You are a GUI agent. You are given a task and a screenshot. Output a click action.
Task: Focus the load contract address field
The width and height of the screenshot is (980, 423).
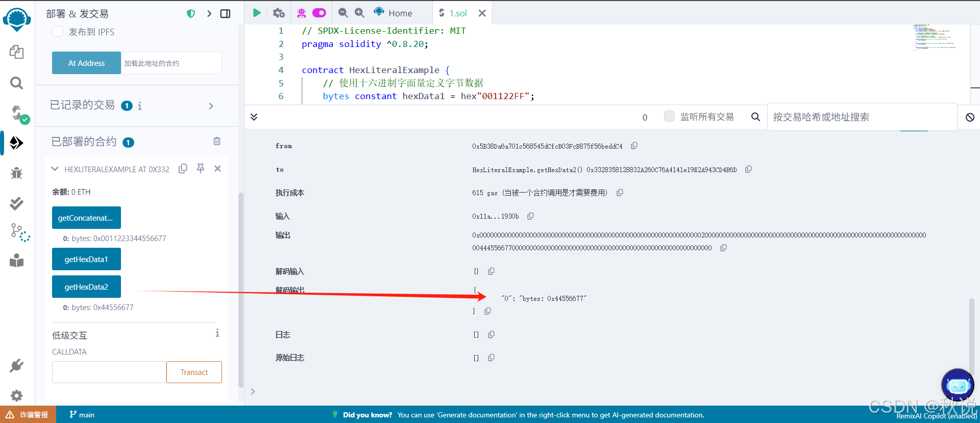(171, 63)
